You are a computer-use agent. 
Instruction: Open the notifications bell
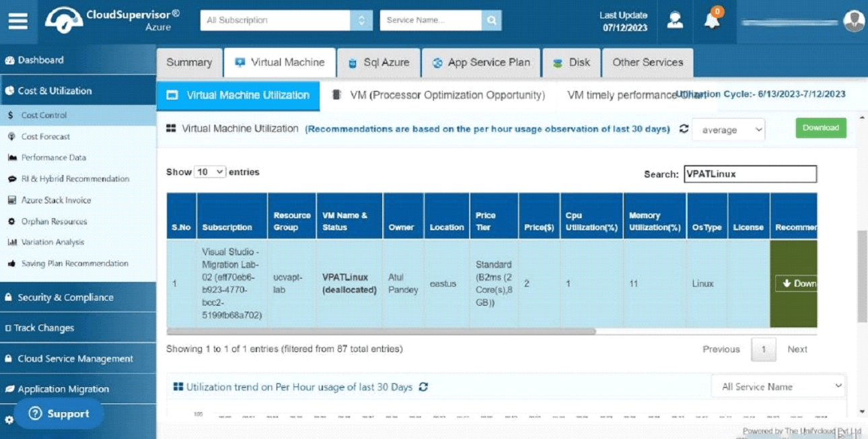pyautogui.click(x=712, y=20)
